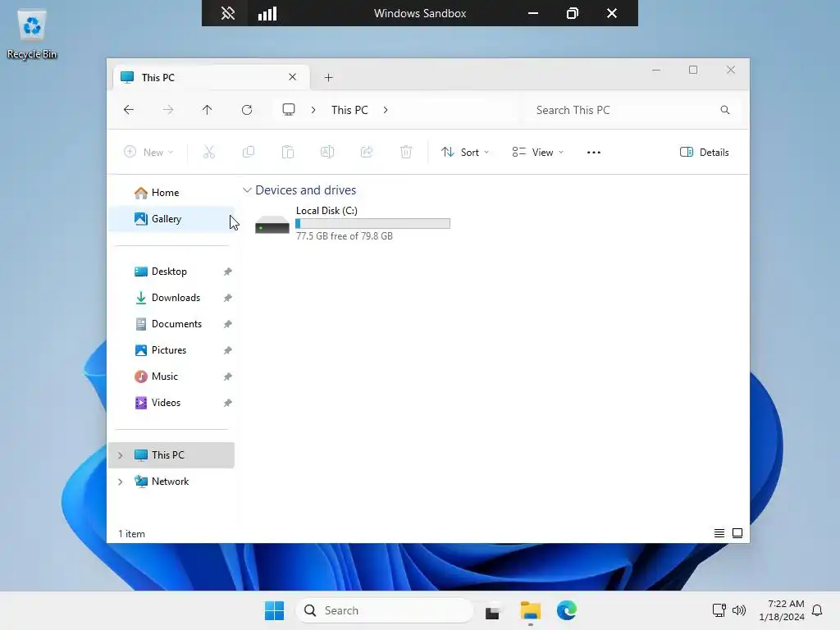Select Network in the sidebar
This screenshot has width=840, height=630.
coord(171,482)
